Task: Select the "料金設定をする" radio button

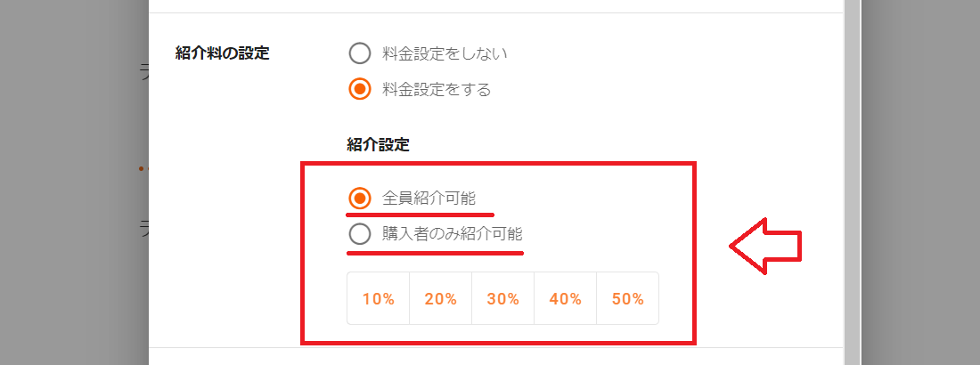Action: [359, 89]
